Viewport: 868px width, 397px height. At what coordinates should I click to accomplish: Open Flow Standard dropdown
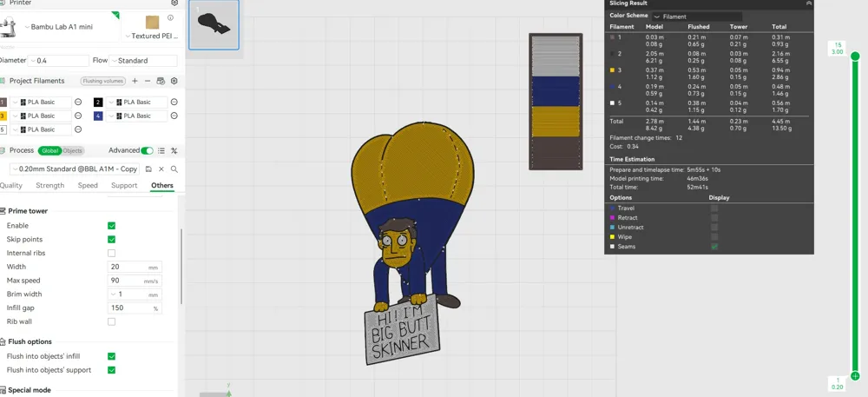(143, 61)
